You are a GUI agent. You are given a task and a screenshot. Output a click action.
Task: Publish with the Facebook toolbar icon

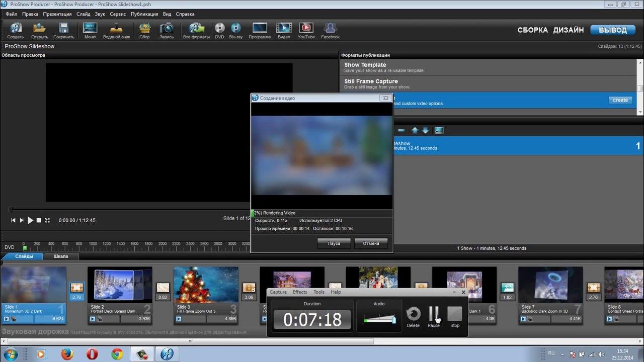(x=330, y=30)
